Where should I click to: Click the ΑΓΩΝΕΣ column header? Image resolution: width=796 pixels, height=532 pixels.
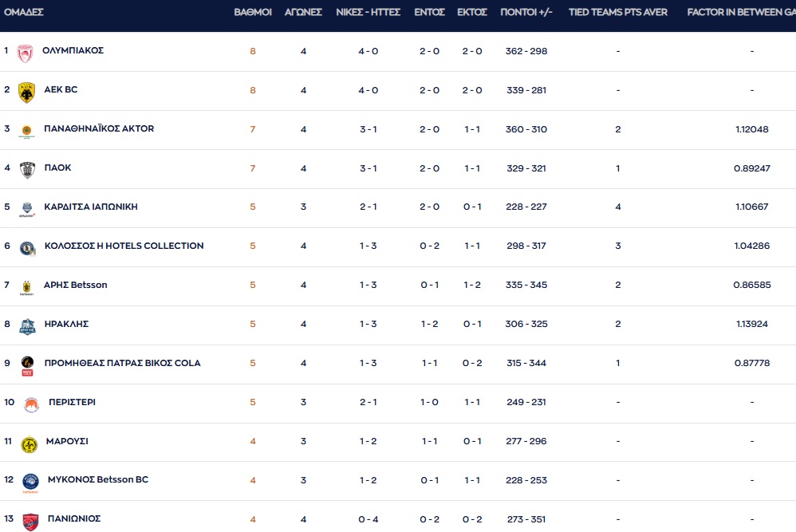303,13
